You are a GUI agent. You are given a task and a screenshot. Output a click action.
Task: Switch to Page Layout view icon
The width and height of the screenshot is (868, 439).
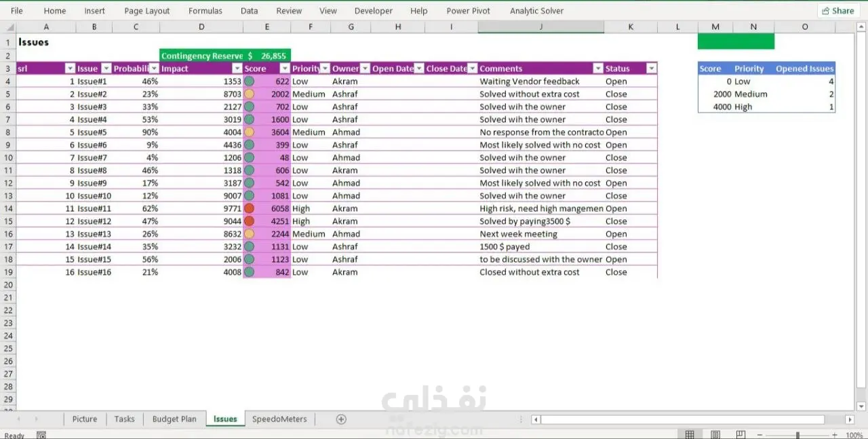pos(715,435)
